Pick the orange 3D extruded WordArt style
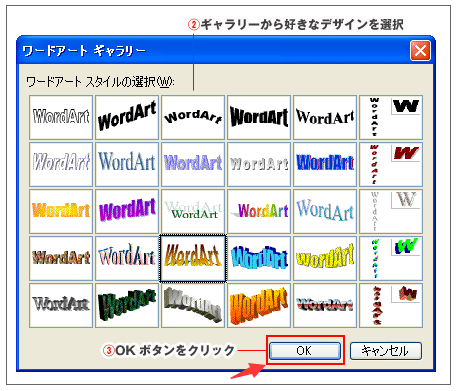 click(259, 305)
